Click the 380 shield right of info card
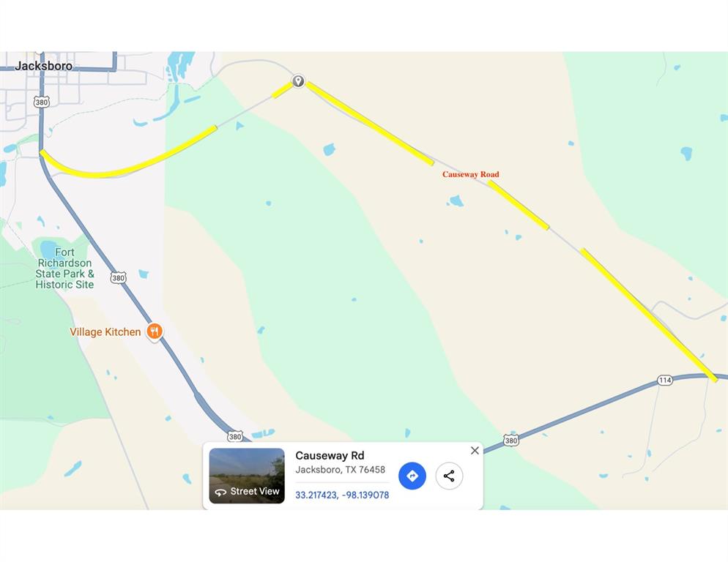The height and width of the screenshot is (562, 728). click(510, 441)
